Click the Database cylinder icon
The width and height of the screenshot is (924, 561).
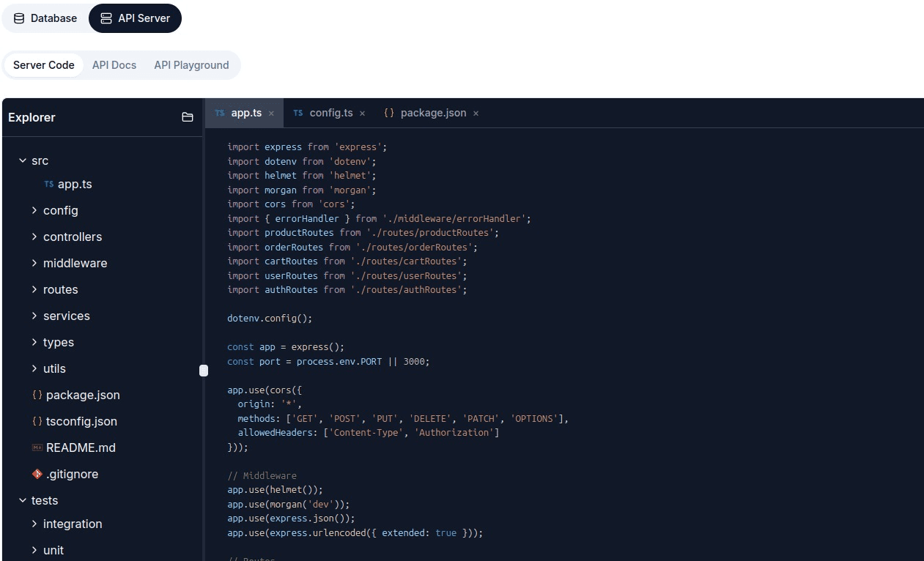click(x=19, y=18)
